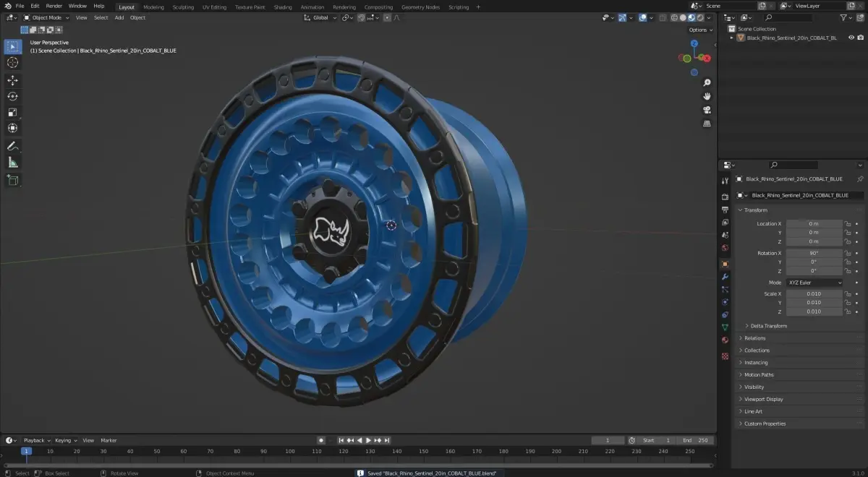The image size is (868, 477).
Task: Open the Physics properties tab
Action: 725,302
